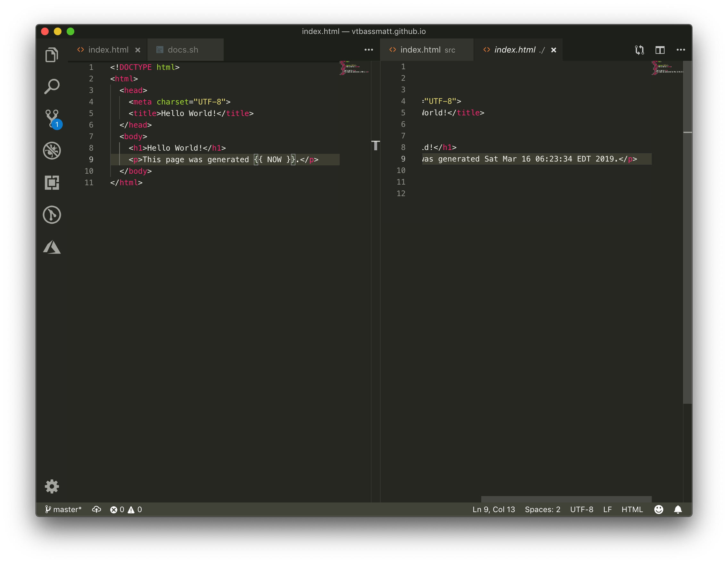Open notifications bell in status bar
The width and height of the screenshot is (728, 564).
point(678,509)
